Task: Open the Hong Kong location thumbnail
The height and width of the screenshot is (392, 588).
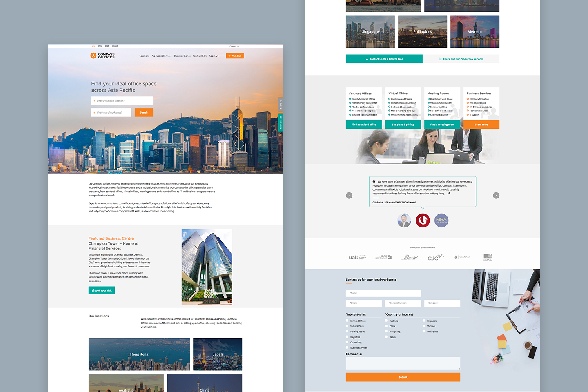Action: click(x=139, y=354)
